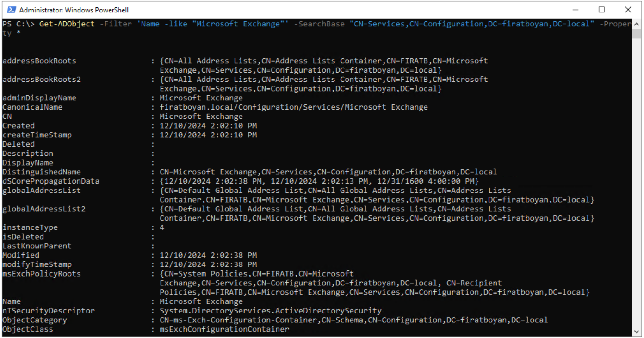Image resolution: width=644 pixels, height=338 pixels.
Task: Click the Name property label
Action: [x=12, y=301]
